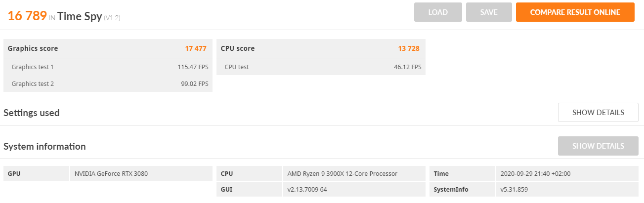Open Compare Result Online
Viewport: 644px width, 203px height.
[x=575, y=12]
